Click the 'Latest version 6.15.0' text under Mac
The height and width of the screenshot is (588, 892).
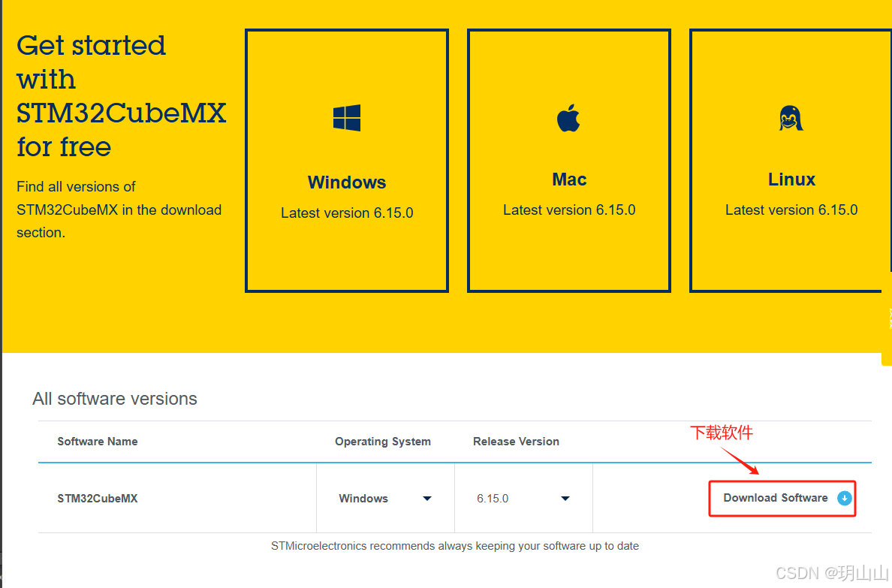coord(569,210)
